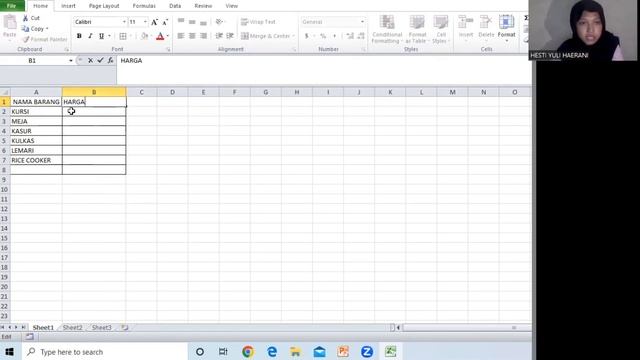This screenshot has width=640, height=360.
Task: Open Windows Start menu
Action: point(9,351)
